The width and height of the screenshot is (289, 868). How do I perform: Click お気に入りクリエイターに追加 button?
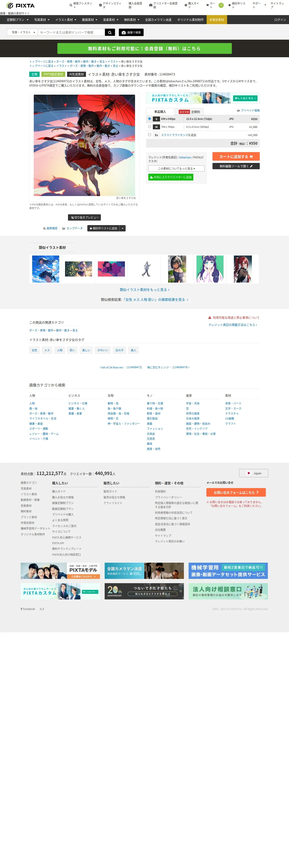(171, 177)
